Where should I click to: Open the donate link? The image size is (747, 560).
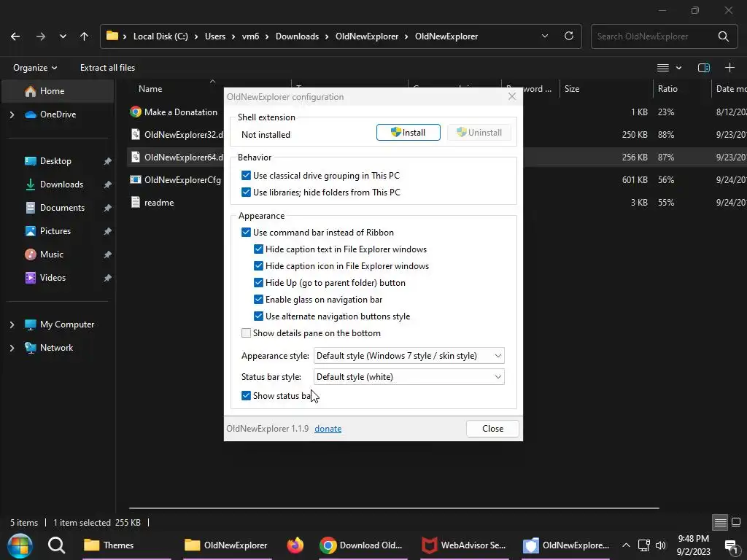[x=328, y=429]
